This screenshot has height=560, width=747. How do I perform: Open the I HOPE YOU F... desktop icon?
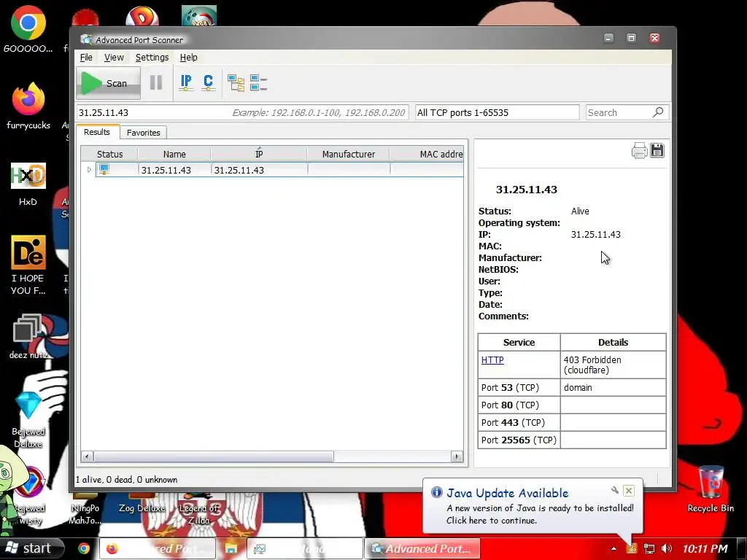(28, 265)
